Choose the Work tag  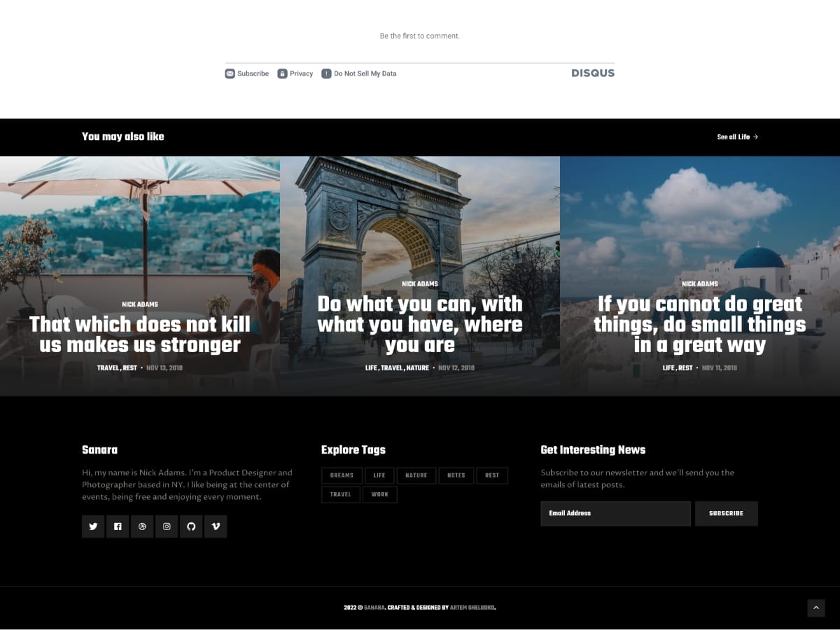point(379,494)
